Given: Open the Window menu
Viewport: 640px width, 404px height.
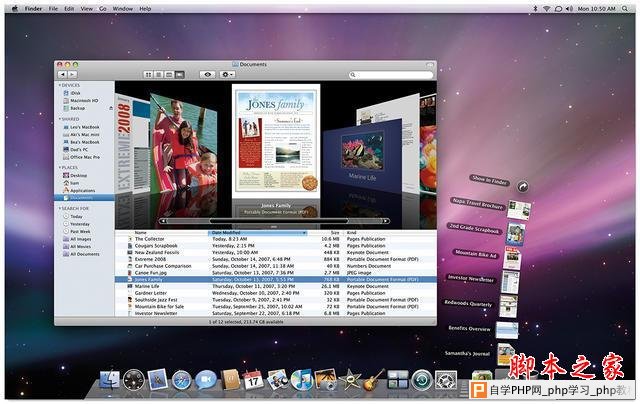Looking at the screenshot, I should 122,9.
